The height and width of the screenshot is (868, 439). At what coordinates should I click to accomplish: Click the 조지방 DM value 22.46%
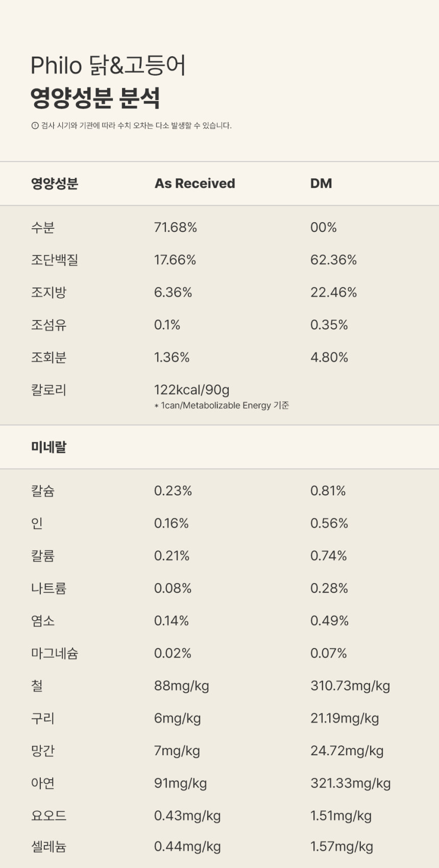tap(333, 292)
